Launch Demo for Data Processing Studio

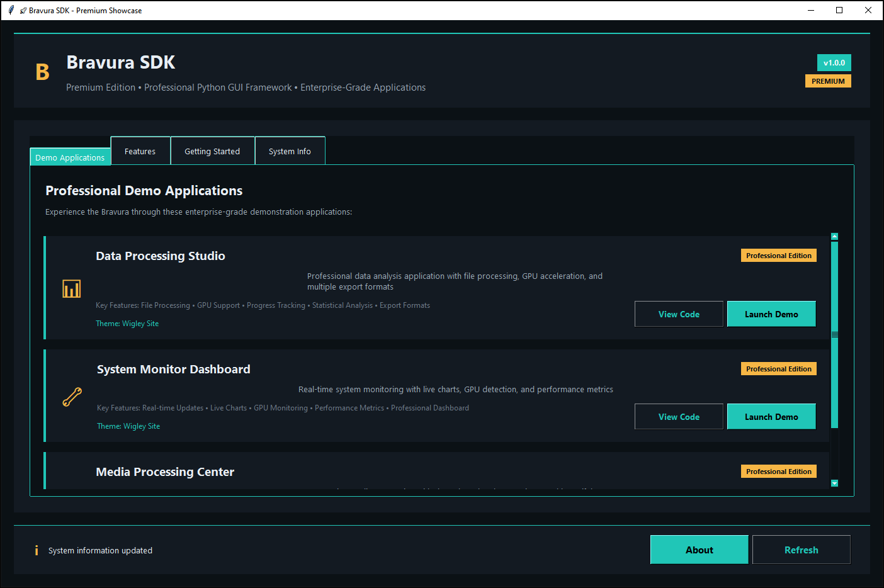pyautogui.click(x=771, y=314)
